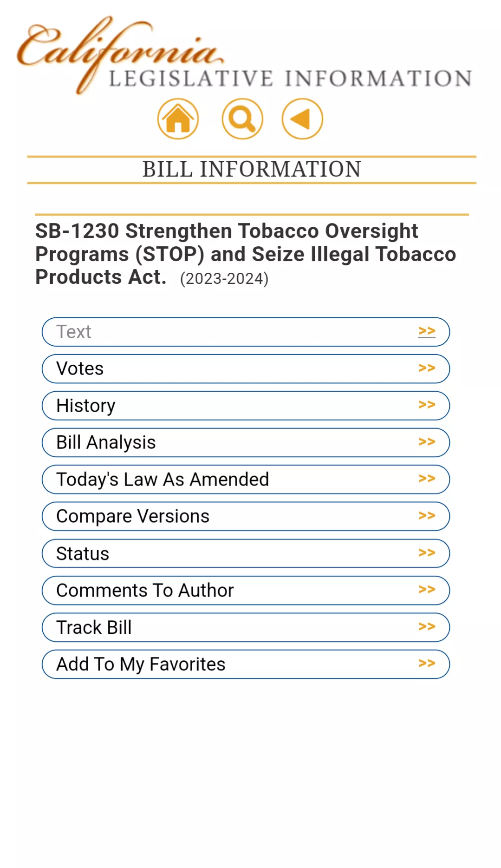Open Comments To Author
Viewport: 501px width, 868px height.
tap(145, 590)
